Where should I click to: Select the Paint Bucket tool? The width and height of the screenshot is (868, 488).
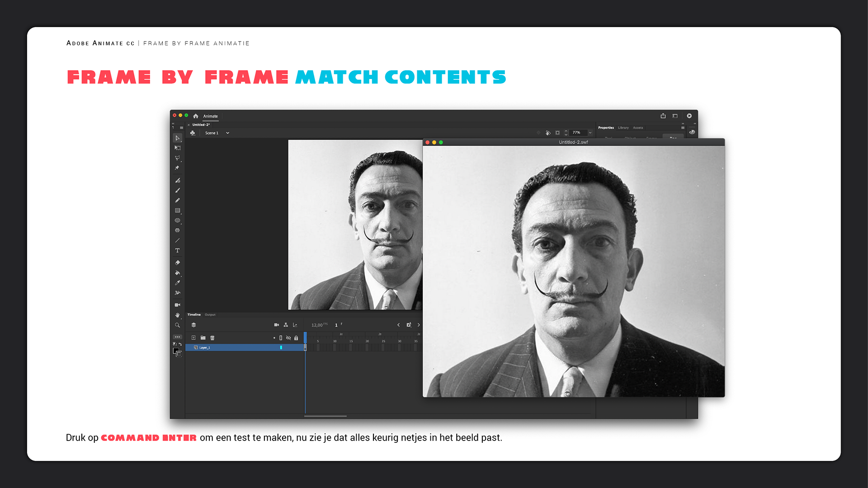pos(177,273)
